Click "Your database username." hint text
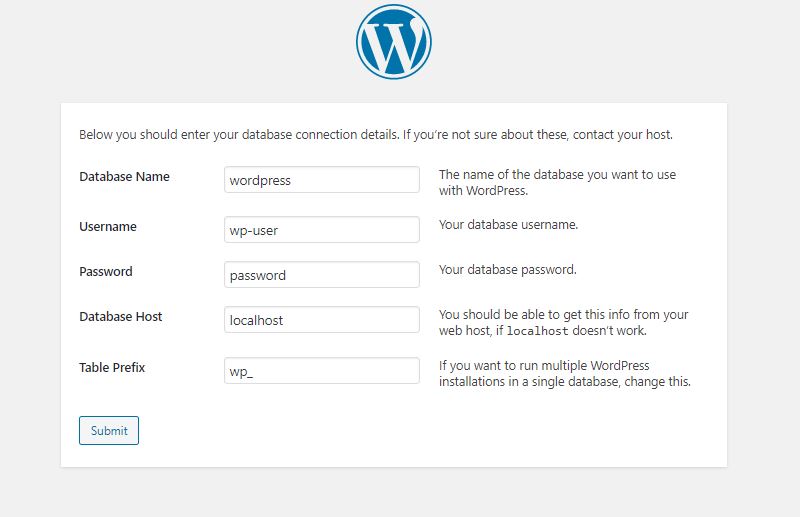The height and width of the screenshot is (517, 800). (x=508, y=225)
